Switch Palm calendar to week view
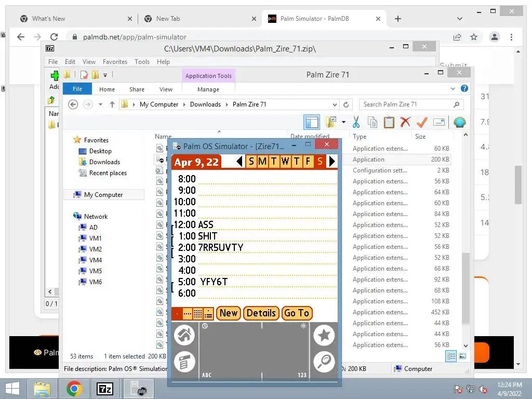Screen dimensions: 532x399 point(187,313)
